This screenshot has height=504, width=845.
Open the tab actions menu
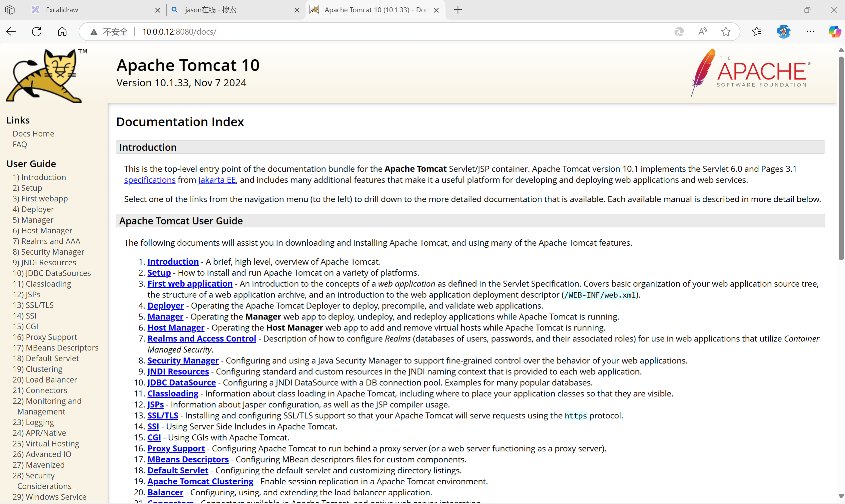(10, 10)
